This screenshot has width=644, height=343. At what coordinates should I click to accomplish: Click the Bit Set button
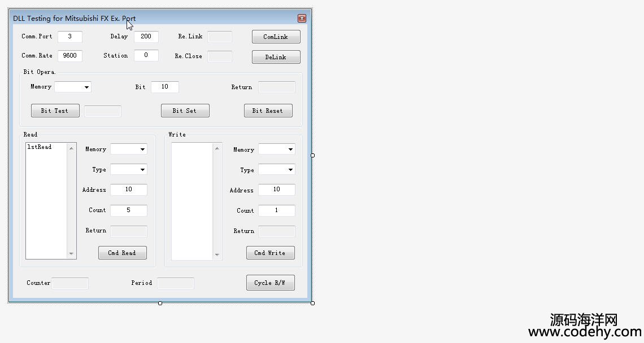click(185, 111)
